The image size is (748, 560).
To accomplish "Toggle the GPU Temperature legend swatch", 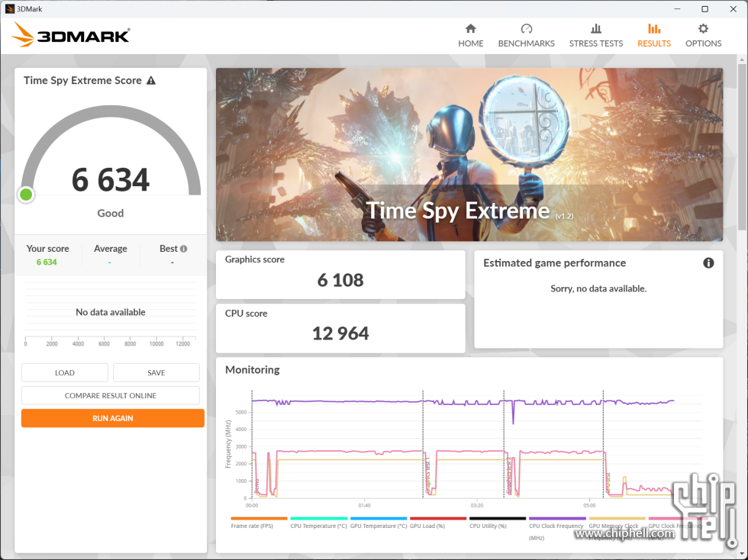I will [379, 518].
